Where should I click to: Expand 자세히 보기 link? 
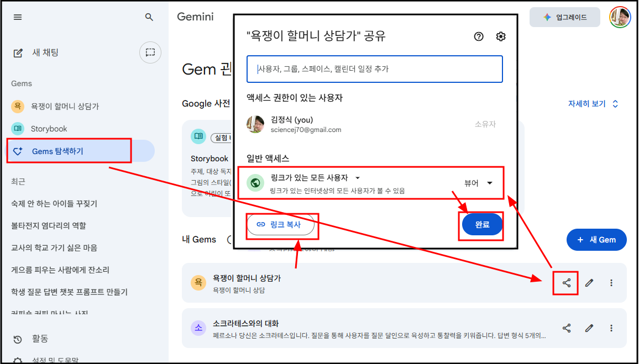pos(593,104)
